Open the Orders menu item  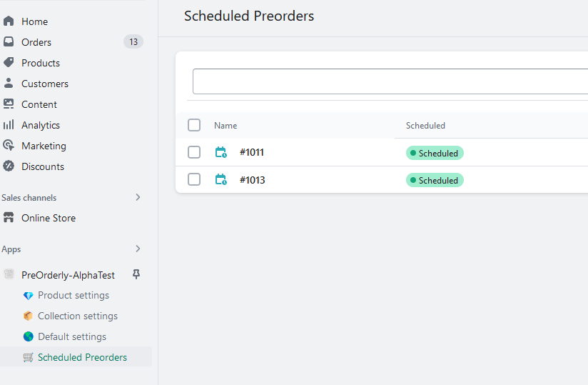pos(36,42)
